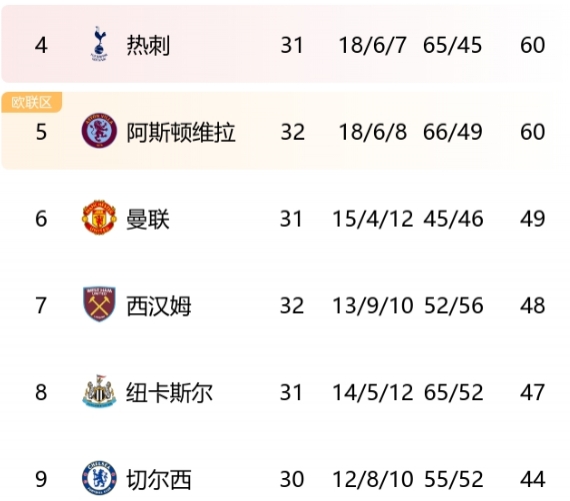
Task: Open the 纽卡斯尔 team page link
Action: click(169, 392)
